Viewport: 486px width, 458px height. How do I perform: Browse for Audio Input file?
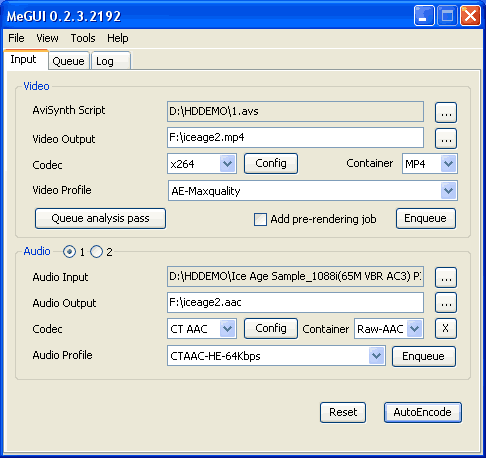coord(446,277)
